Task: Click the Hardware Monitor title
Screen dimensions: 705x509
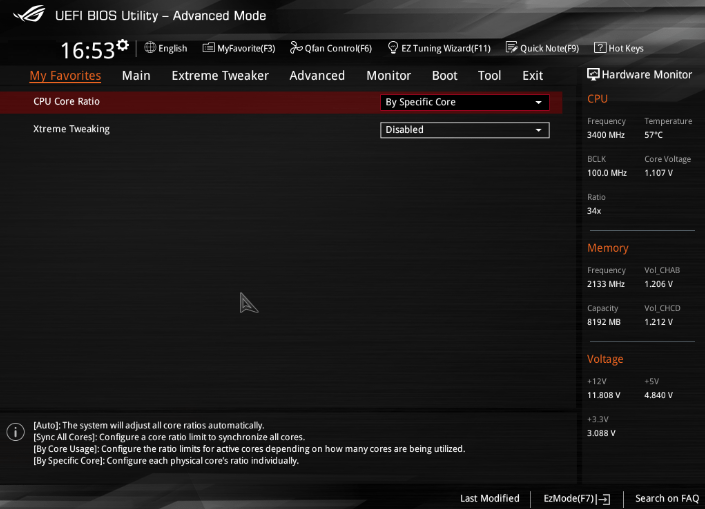Action: [x=647, y=75]
